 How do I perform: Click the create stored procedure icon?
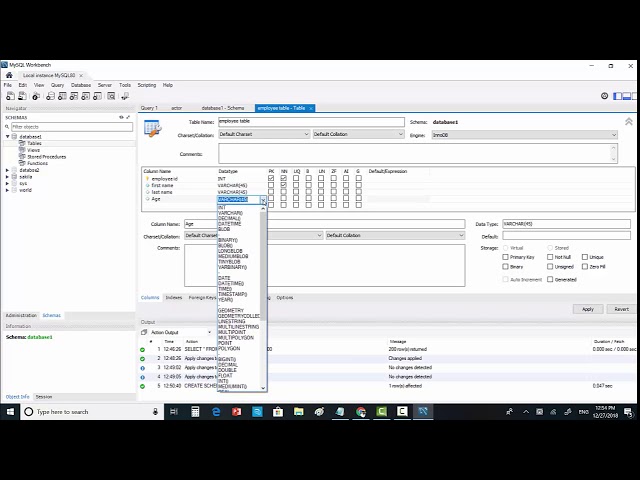(x=86, y=96)
